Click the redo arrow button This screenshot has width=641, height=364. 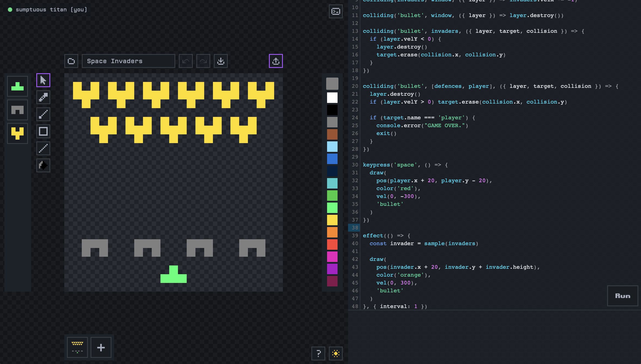point(203,61)
